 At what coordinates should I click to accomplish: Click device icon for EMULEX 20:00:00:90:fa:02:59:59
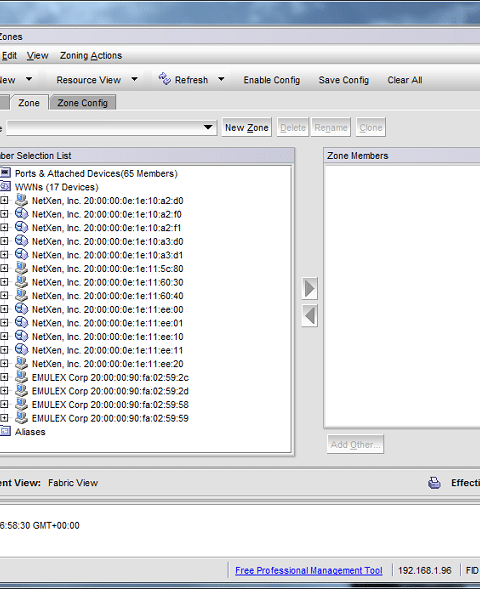22,417
